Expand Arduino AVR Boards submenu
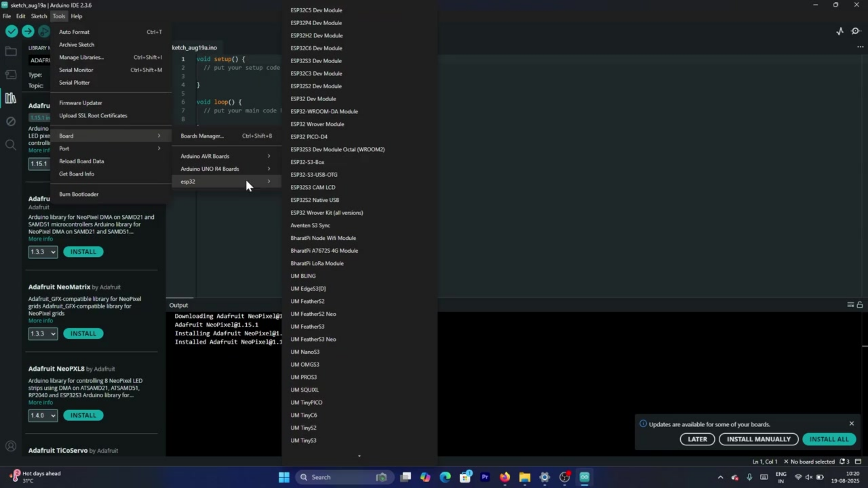Viewport: 868px width, 488px height. click(x=226, y=156)
